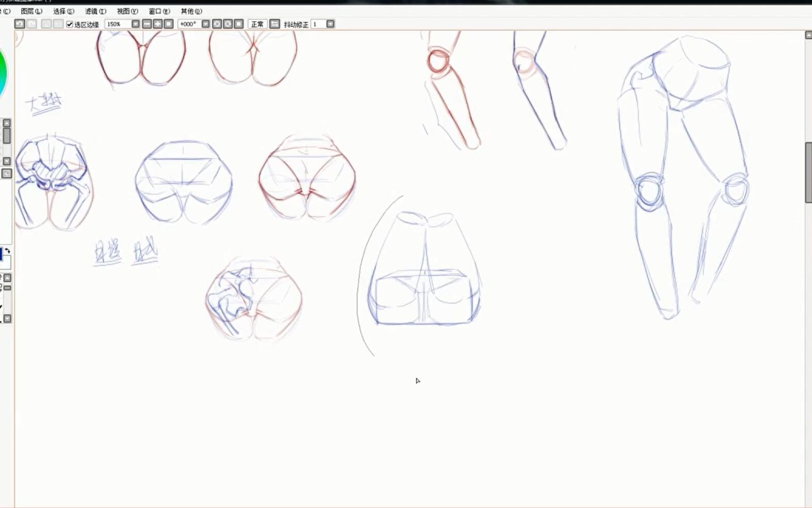
Task: Click the flip view icon beside 正常
Action: [275, 24]
